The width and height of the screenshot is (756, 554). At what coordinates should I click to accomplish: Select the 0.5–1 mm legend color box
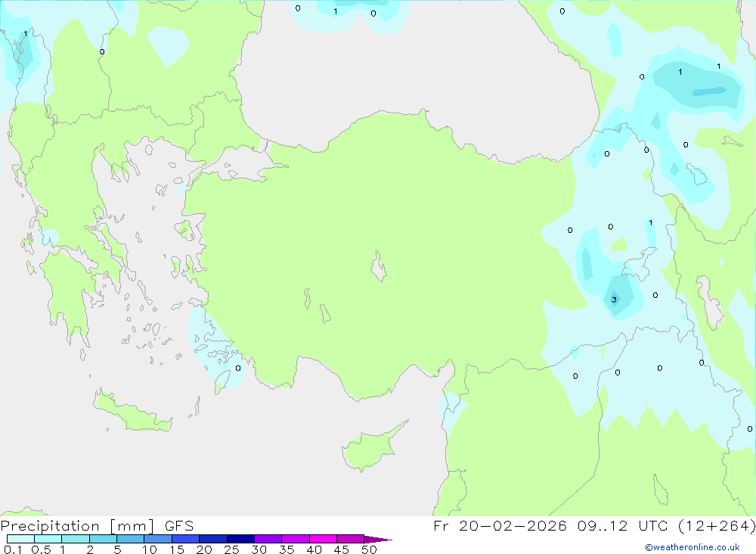click(48, 539)
